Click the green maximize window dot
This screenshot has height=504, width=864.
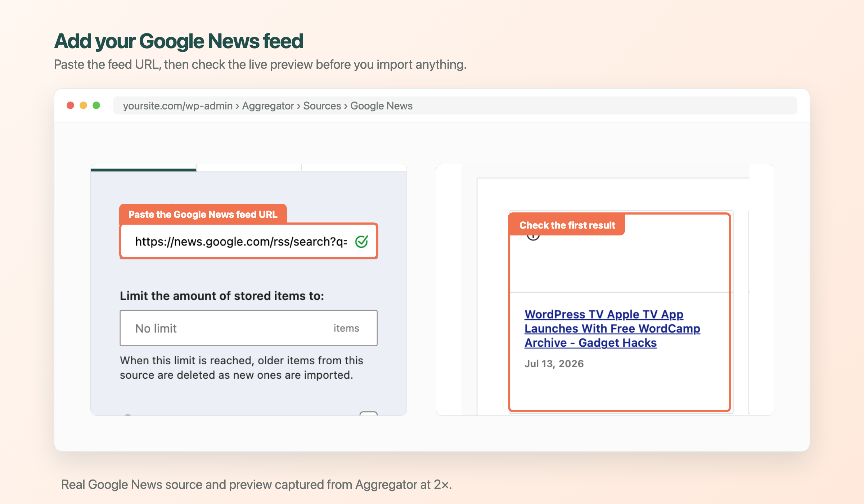tap(96, 105)
